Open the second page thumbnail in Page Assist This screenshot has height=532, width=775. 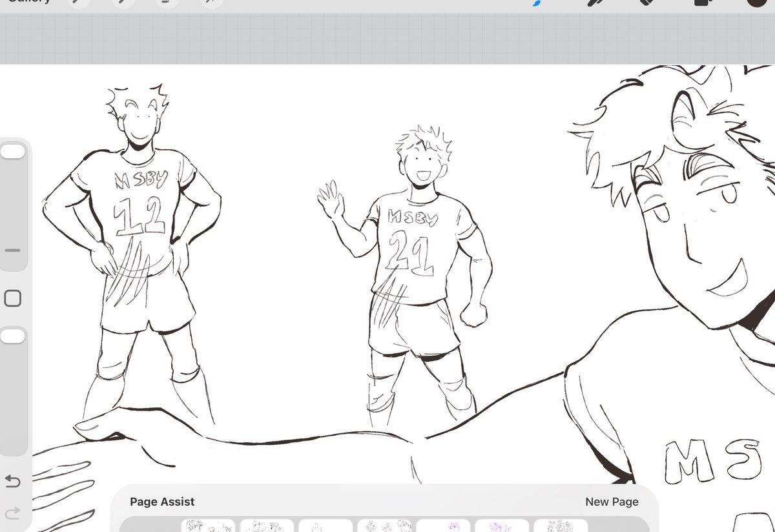coord(267,526)
